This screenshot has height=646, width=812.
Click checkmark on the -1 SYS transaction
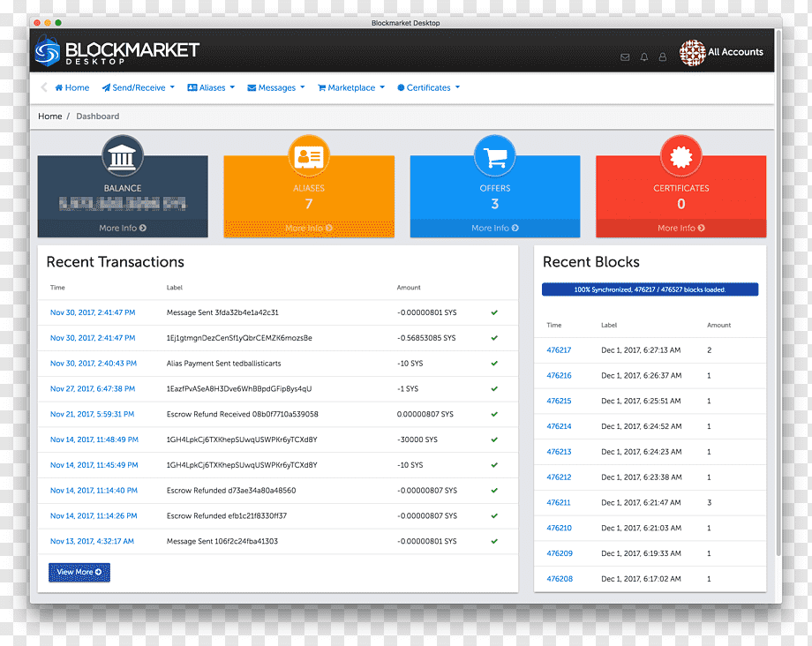pyautogui.click(x=494, y=388)
